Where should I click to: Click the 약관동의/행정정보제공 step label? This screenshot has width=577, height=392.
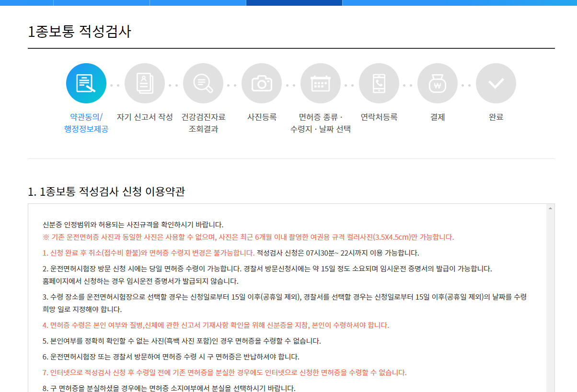click(x=86, y=122)
